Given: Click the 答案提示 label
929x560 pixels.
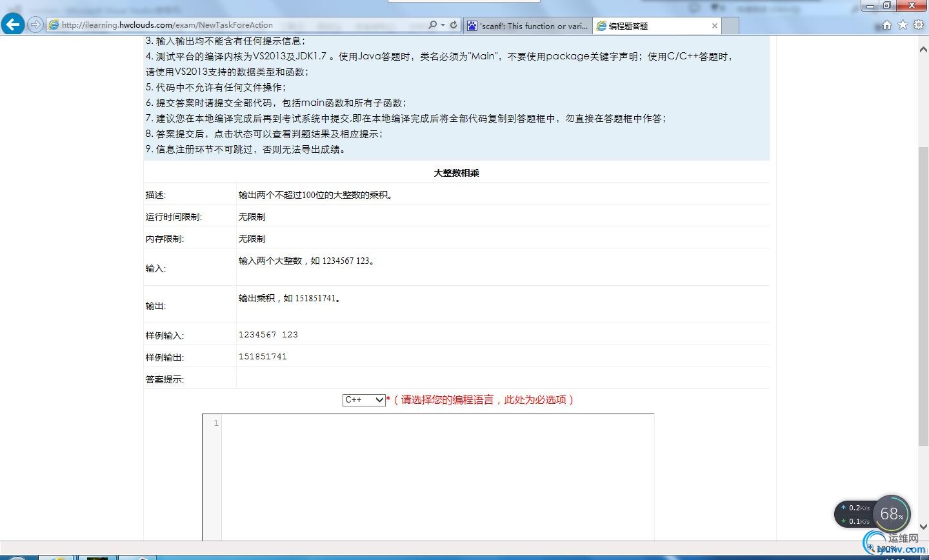Looking at the screenshot, I should 165,379.
